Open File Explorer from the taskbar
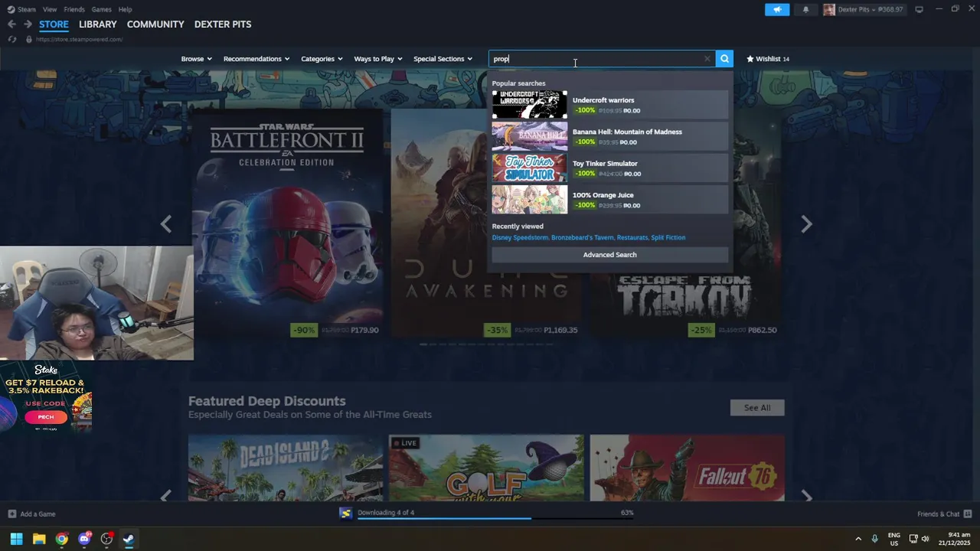Image resolution: width=980 pixels, height=551 pixels. point(39,539)
